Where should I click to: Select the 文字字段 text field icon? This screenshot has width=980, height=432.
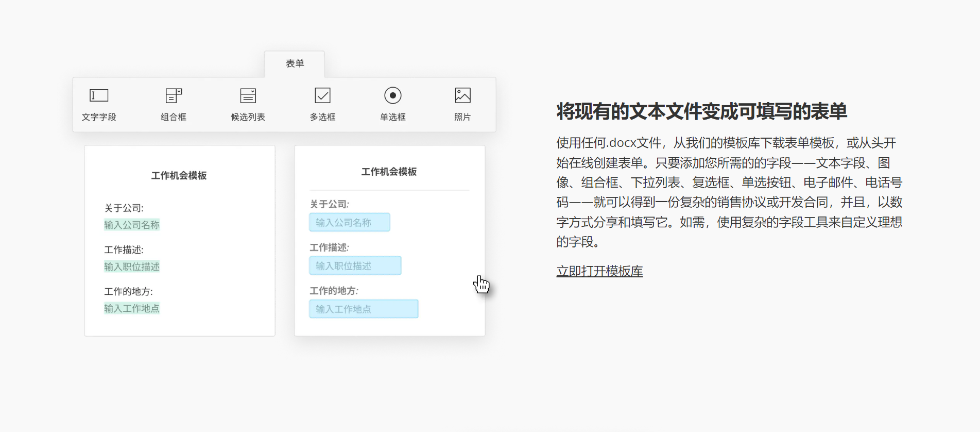99,95
